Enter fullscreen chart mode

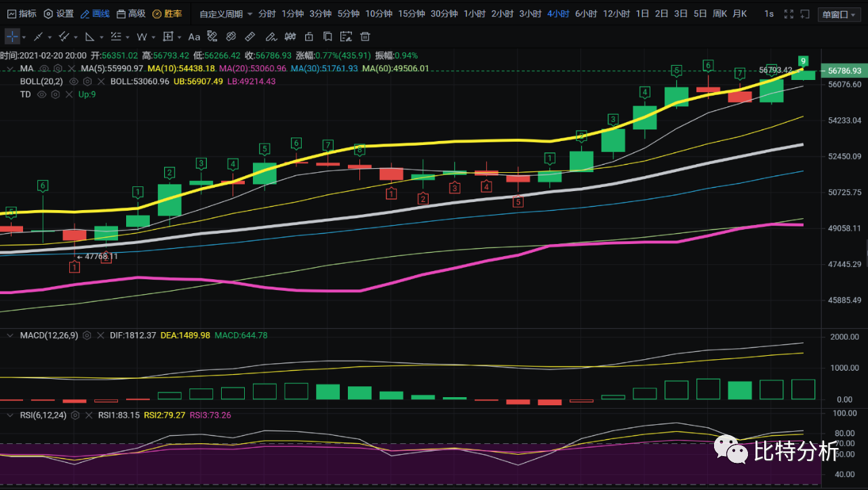(788, 14)
